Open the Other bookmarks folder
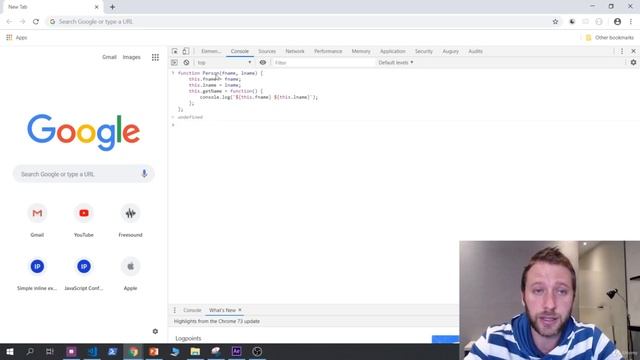The width and height of the screenshot is (640, 360). (610, 38)
